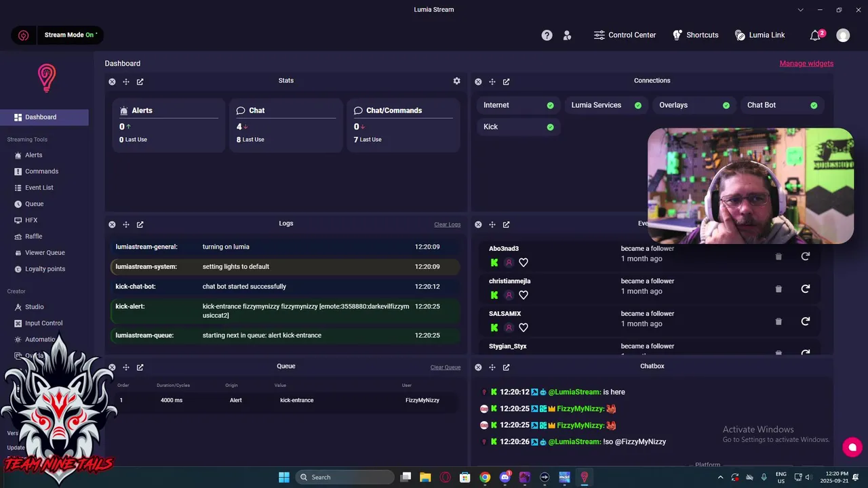The image size is (868, 488).
Task: Click the user gear icon in header
Action: point(568,35)
